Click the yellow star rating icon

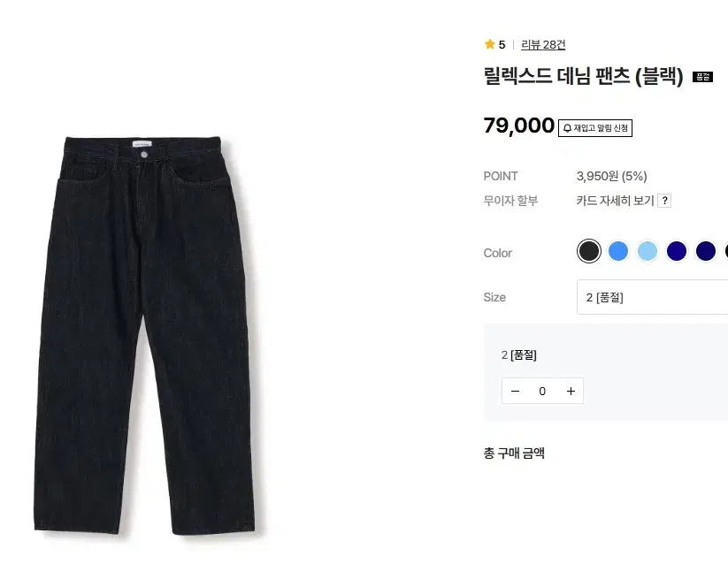click(x=489, y=44)
